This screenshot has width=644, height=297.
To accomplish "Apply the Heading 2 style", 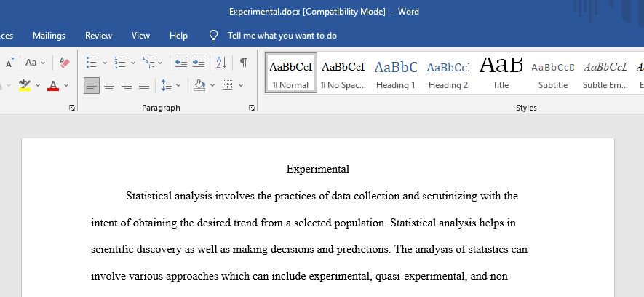I will [x=448, y=73].
